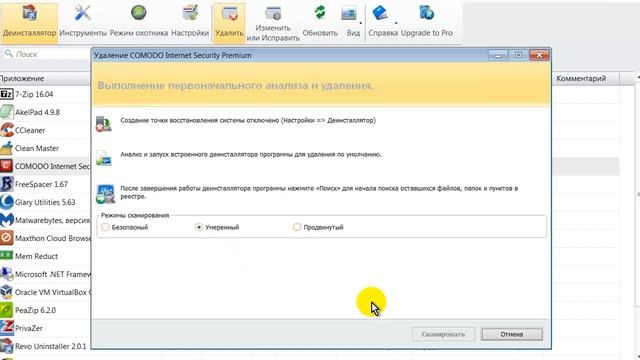640x360 pixels.
Task: Click the Приложение column header
Action: (45, 78)
